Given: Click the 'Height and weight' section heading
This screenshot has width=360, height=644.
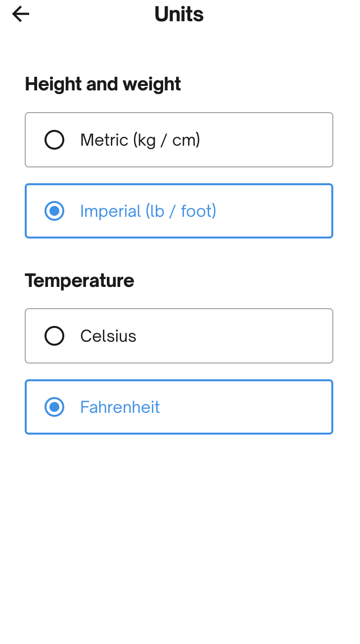Looking at the screenshot, I should click(x=103, y=84).
